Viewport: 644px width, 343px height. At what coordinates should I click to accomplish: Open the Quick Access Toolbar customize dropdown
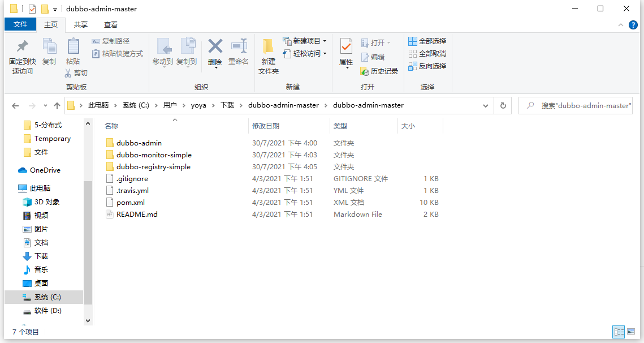point(55,9)
